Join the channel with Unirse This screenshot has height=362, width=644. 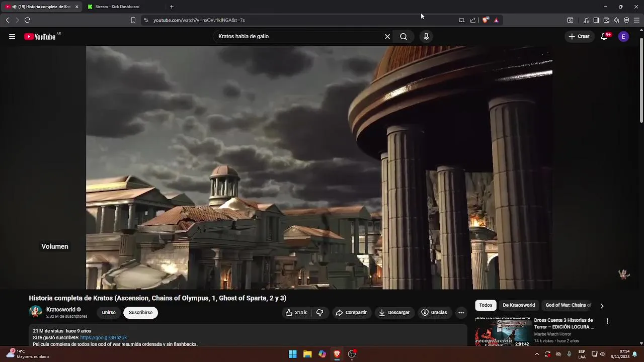[109, 313]
